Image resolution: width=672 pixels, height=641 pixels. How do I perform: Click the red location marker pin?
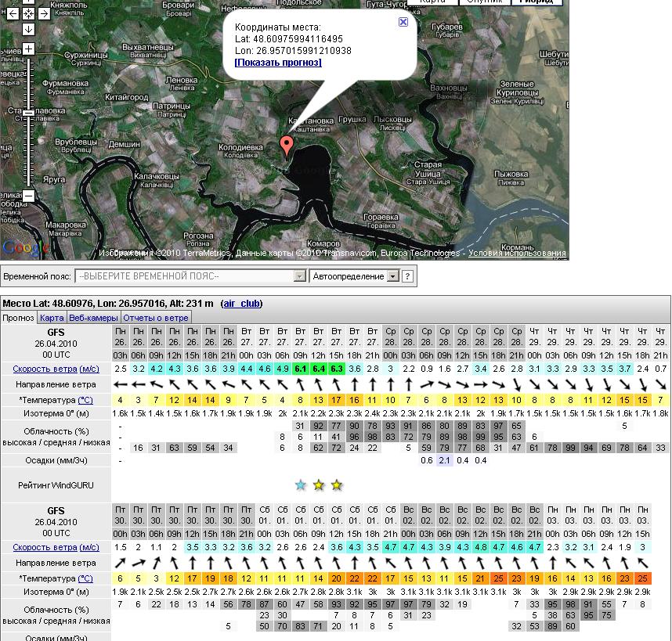click(x=287, y=146)
